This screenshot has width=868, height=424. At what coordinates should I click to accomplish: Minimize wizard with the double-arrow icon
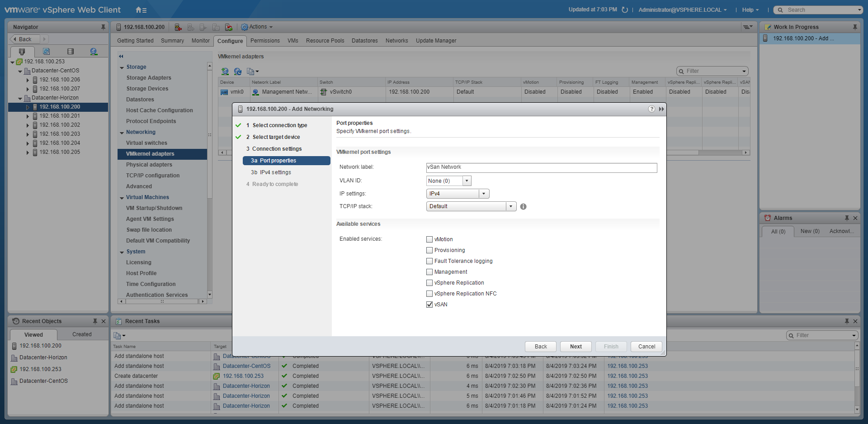661,109
